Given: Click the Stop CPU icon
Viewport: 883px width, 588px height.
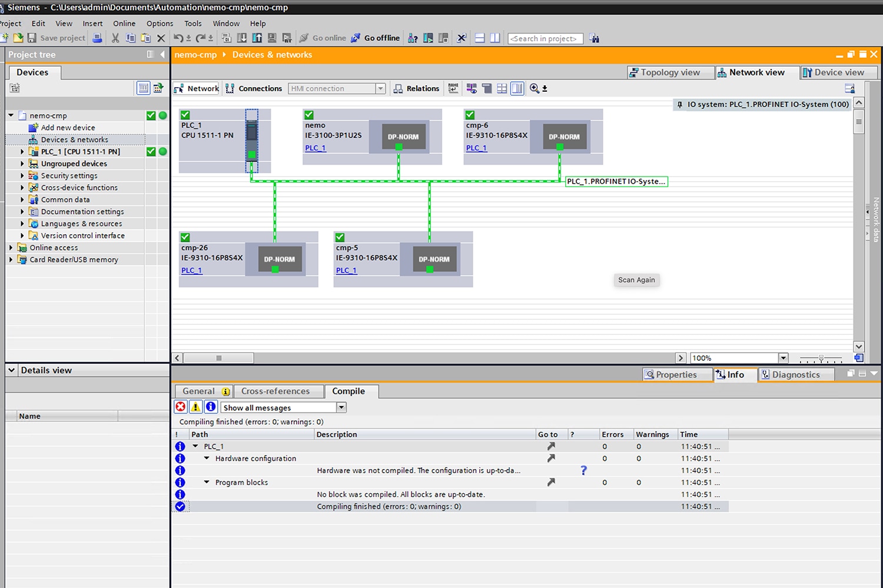Looking at the screenshot, I should pyautogui.click(x=443, y=38).
